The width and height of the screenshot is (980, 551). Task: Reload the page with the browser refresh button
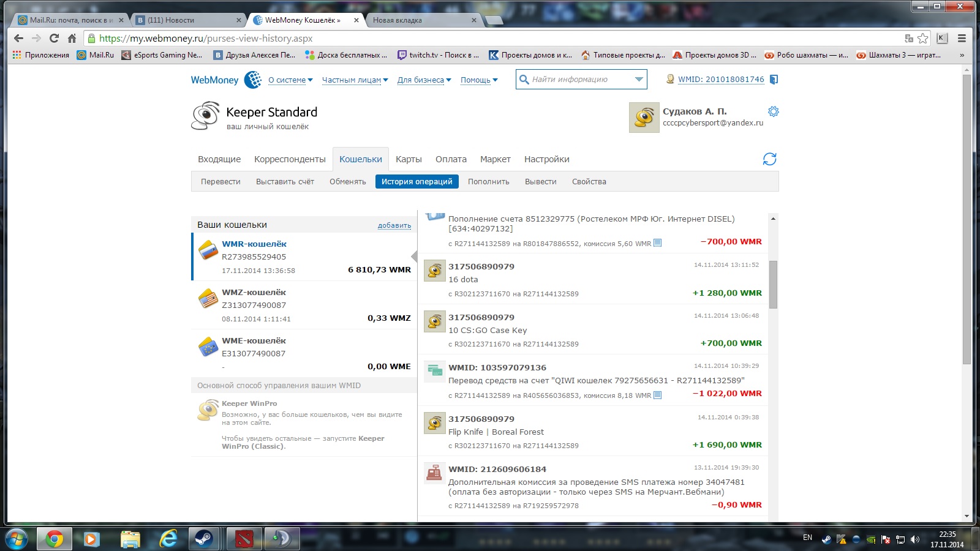[x=54, y=38]
